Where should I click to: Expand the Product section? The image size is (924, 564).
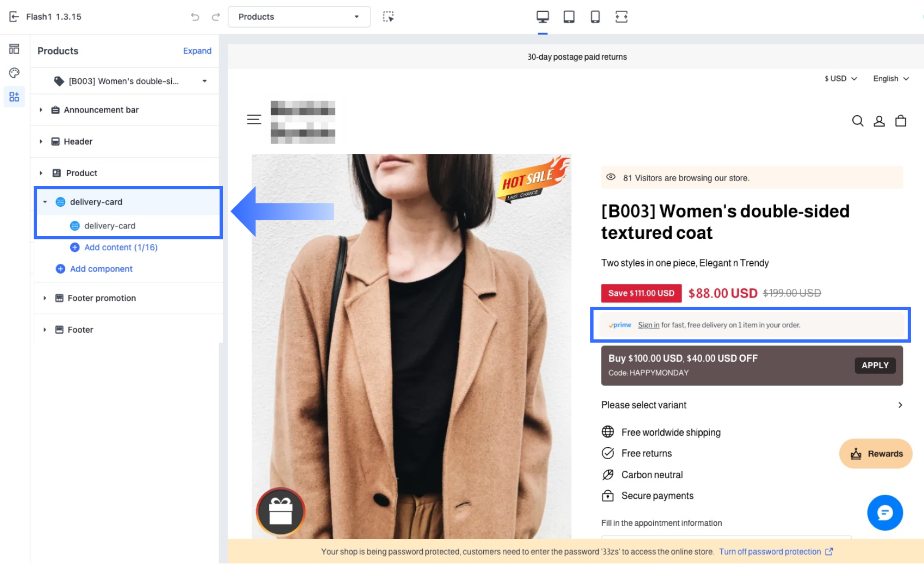[41, 173]
